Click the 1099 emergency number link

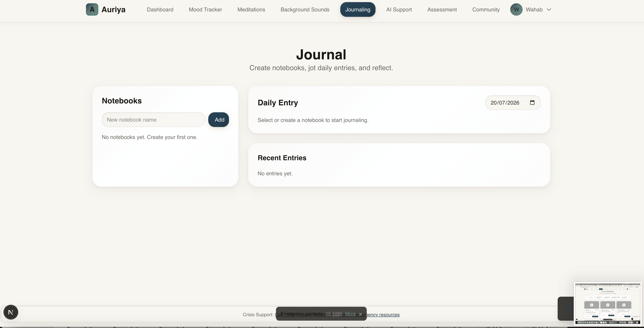pos(337,314)
